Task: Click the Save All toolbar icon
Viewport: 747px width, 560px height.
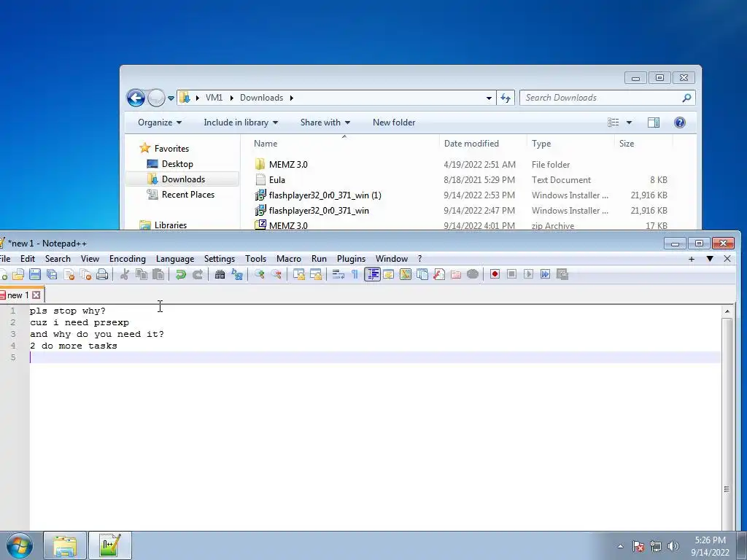Action: [x=52, y=274]
